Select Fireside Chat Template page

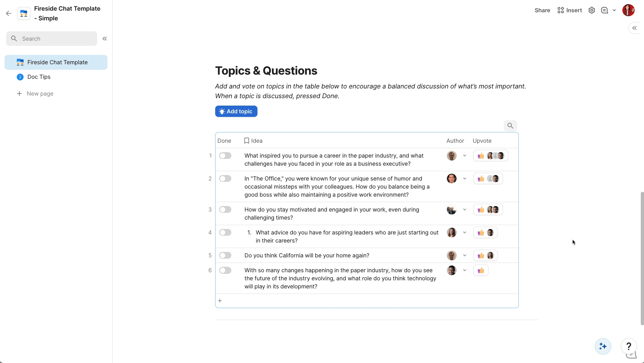(57, 62)
